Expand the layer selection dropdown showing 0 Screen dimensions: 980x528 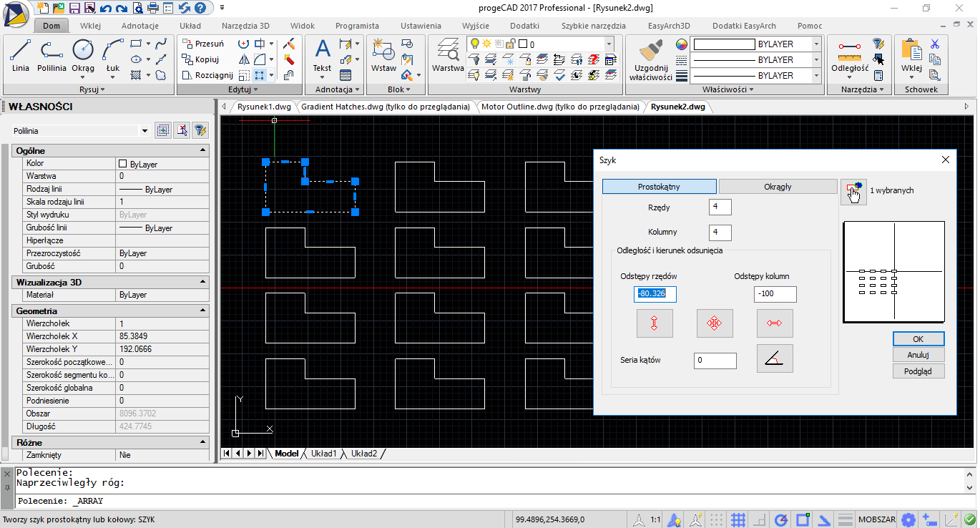coord(609,44)
